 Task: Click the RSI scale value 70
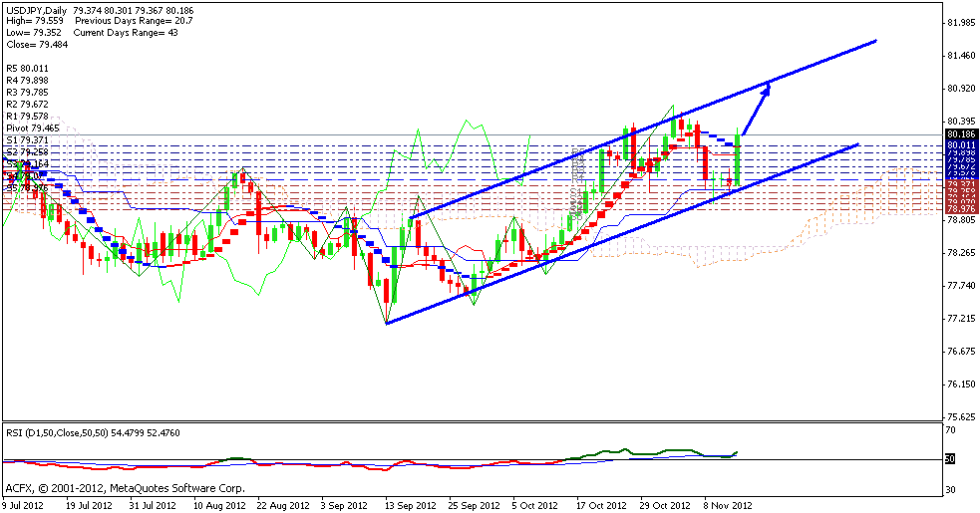pos(952,429)
